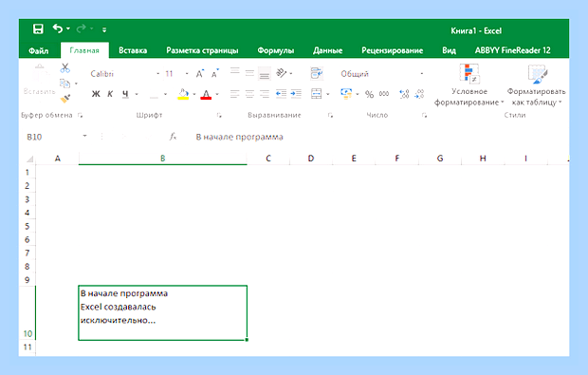This screenshot has width=588, height=375.
Task: Switch to the Вставка tab
Action: [133, 50]
